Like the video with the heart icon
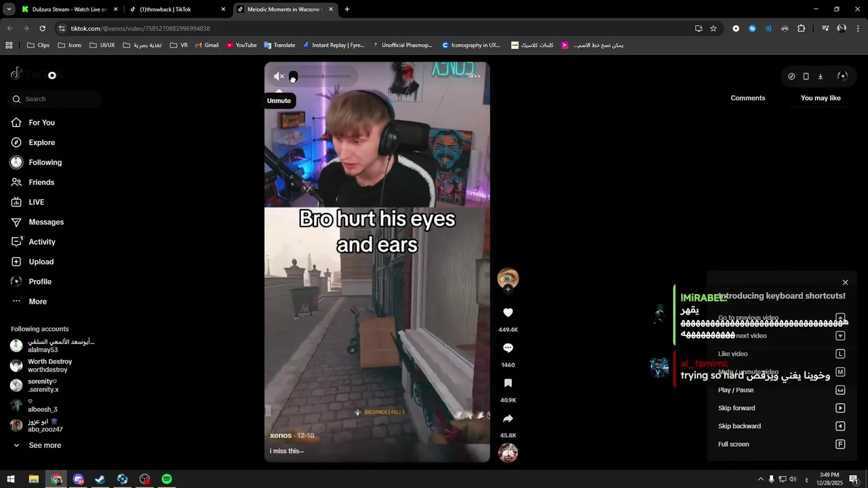868x488 pixels. coord(508,312)
